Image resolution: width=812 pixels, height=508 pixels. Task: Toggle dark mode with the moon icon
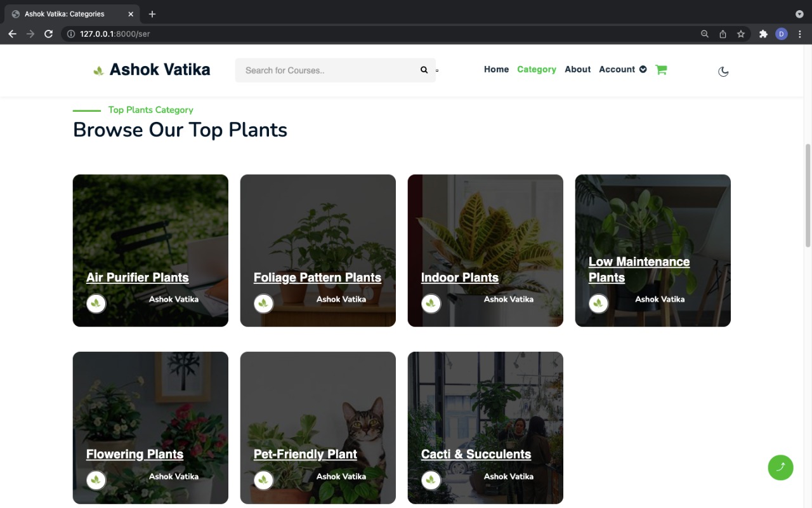[723, 71]
